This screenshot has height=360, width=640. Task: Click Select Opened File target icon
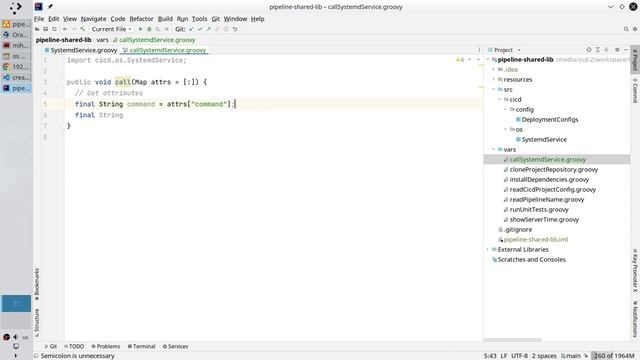pos(589,50)
